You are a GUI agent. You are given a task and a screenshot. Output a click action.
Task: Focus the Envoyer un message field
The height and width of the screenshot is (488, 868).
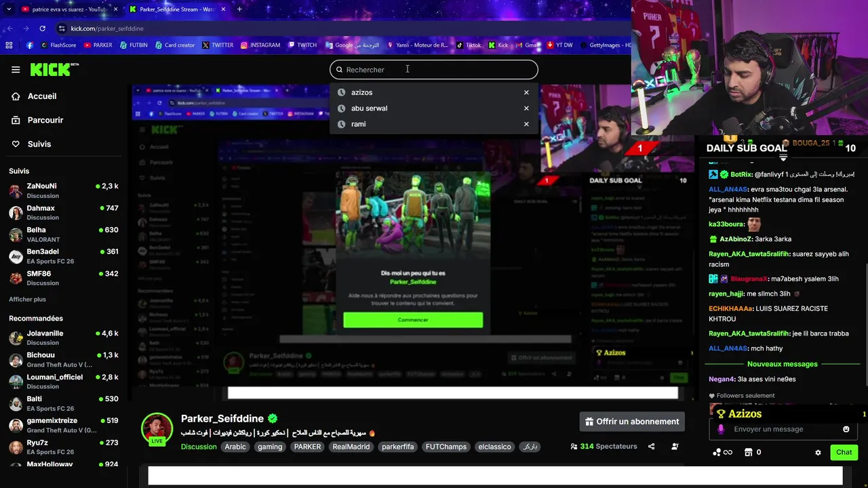[784, 429]
